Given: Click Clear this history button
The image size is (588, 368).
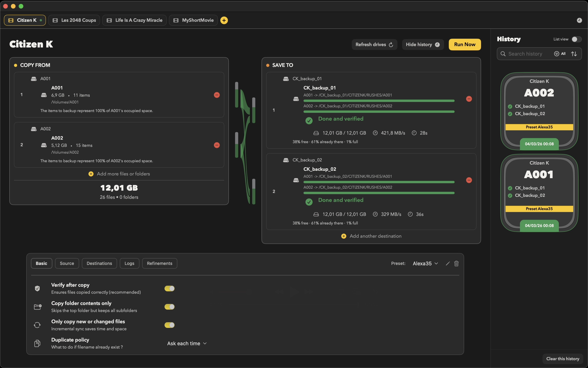Looking at the screenshot, I should pyautogui.click(x=563, y=359).
